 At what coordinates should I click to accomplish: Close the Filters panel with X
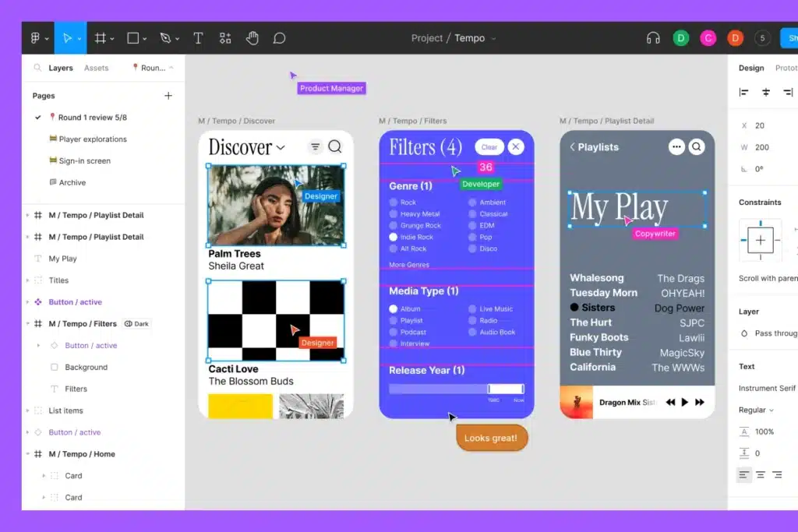tap(516, 147)
